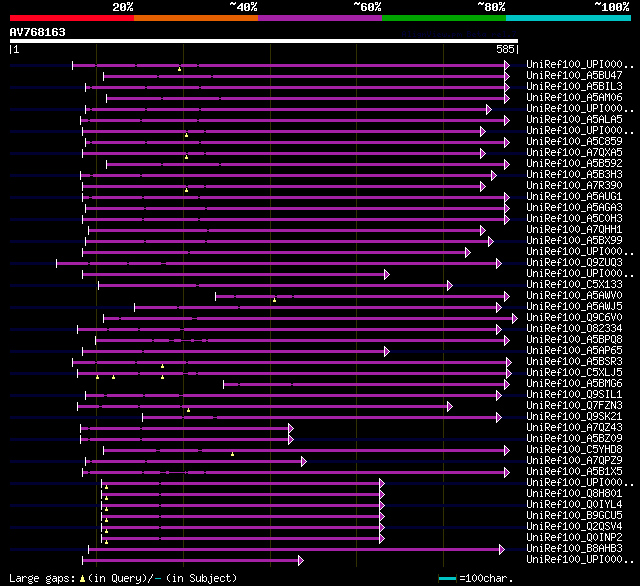The width and height of the screenshot is (640, 586).
Task: Click hit label UniRef100_A5AUG1
Action: (x=574, y=197)
